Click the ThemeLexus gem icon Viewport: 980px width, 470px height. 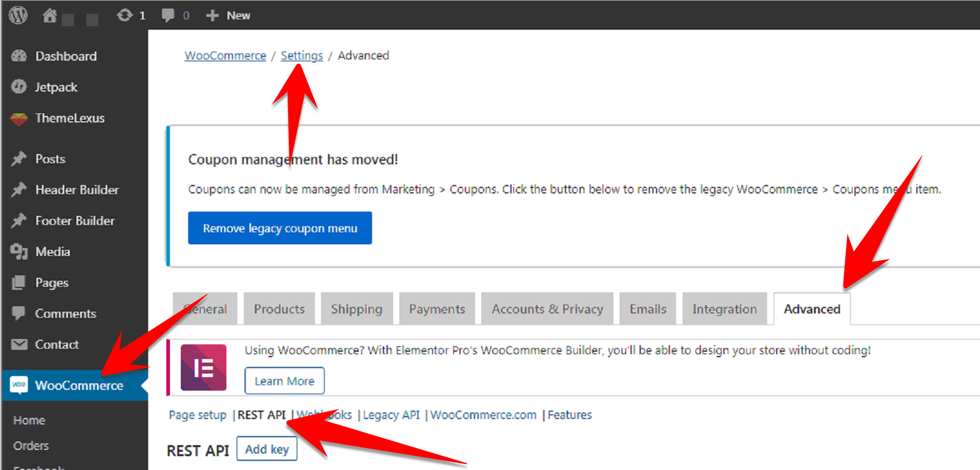point(19,118)
